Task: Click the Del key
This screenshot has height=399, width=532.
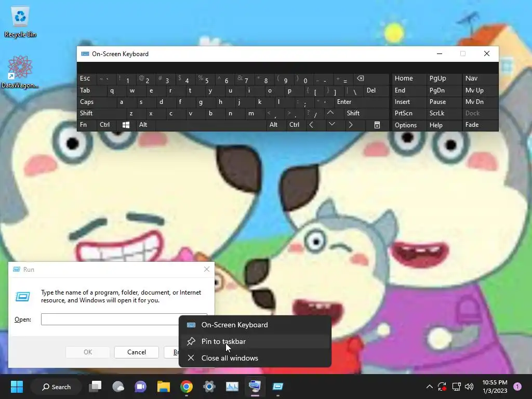Action: [x=376, y=90]
